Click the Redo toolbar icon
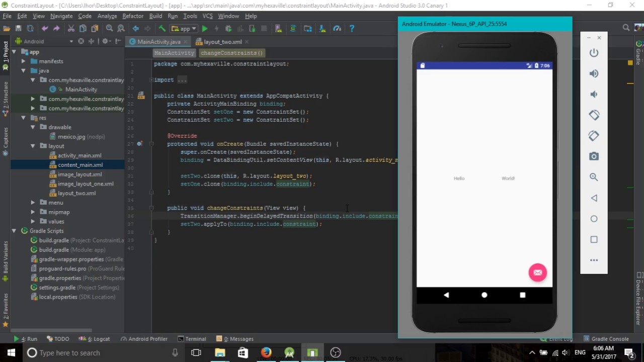Image resolution: width=644 pixels, height=362 pixels. [x=57, y=29]
